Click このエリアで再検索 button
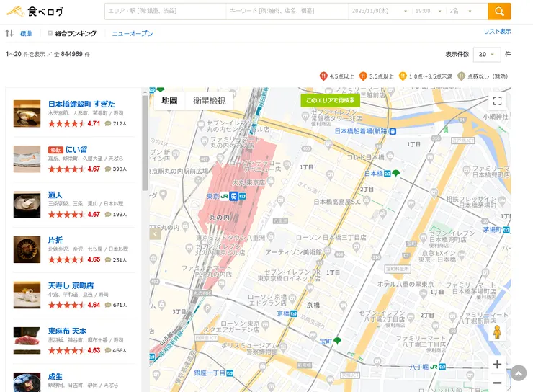Screen dimensions: 533x392 tap(330, 100)
